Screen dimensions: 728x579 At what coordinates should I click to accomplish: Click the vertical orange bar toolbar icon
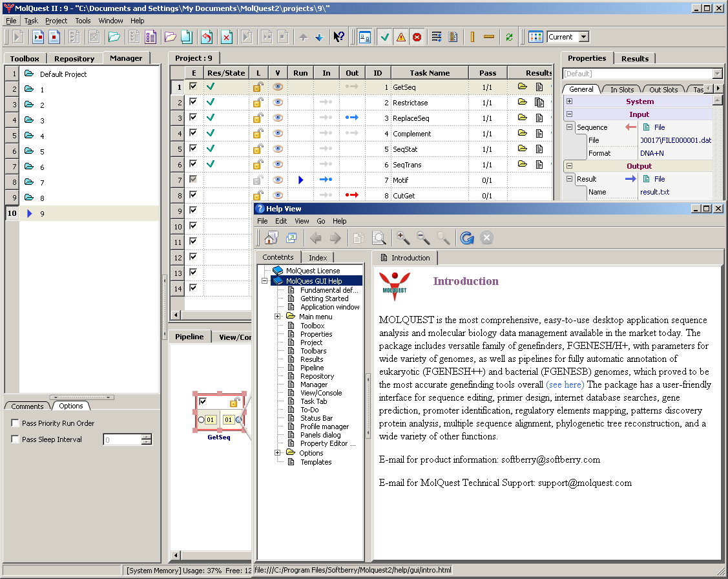(472, 37)
